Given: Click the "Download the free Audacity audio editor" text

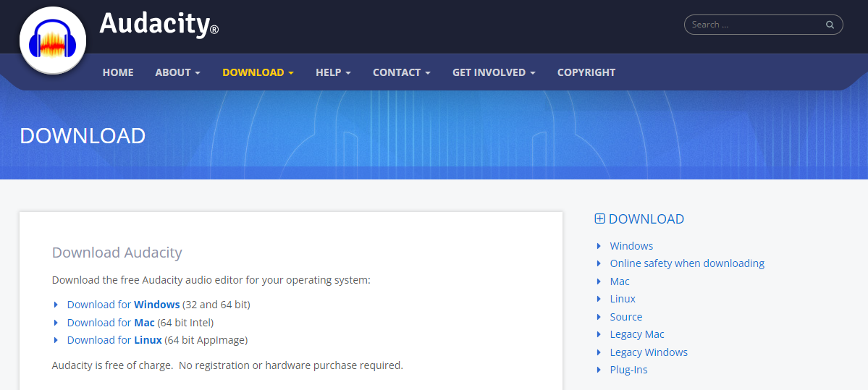Looking at the screenshot, I should coord(211,280).
